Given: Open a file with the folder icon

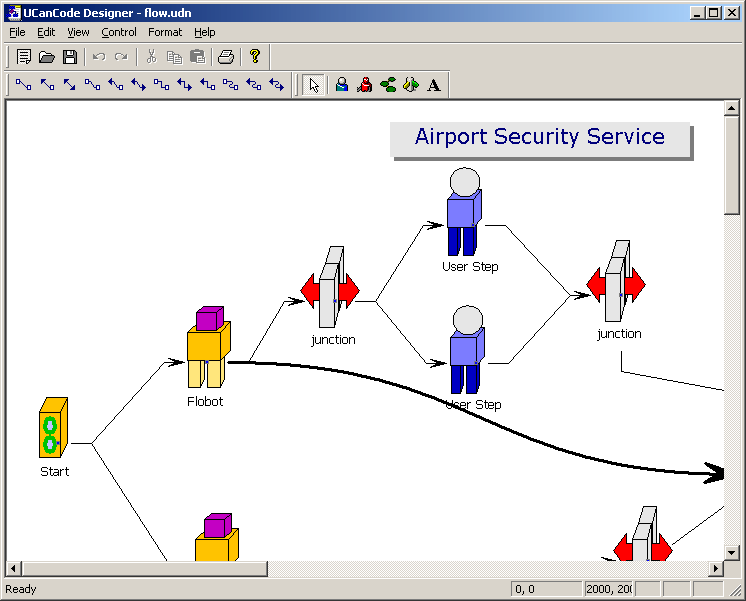Looking at the screenshot, I should 47,57.
